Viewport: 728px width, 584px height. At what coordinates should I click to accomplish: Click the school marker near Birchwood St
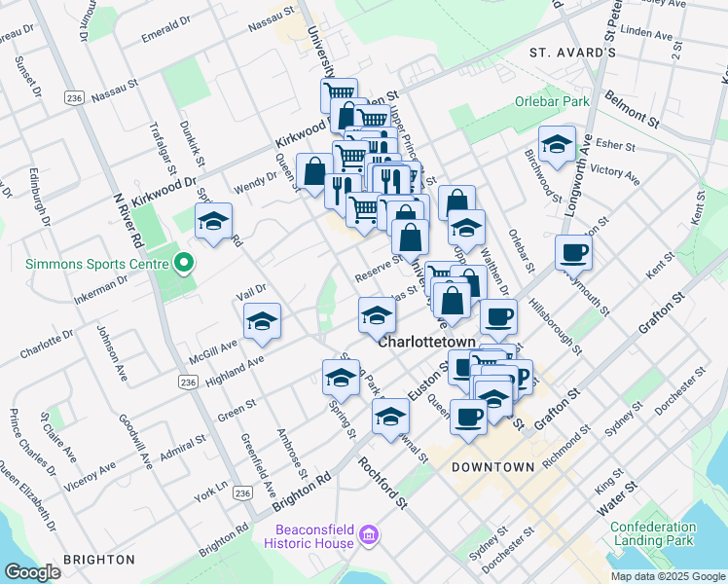(556, 145)
